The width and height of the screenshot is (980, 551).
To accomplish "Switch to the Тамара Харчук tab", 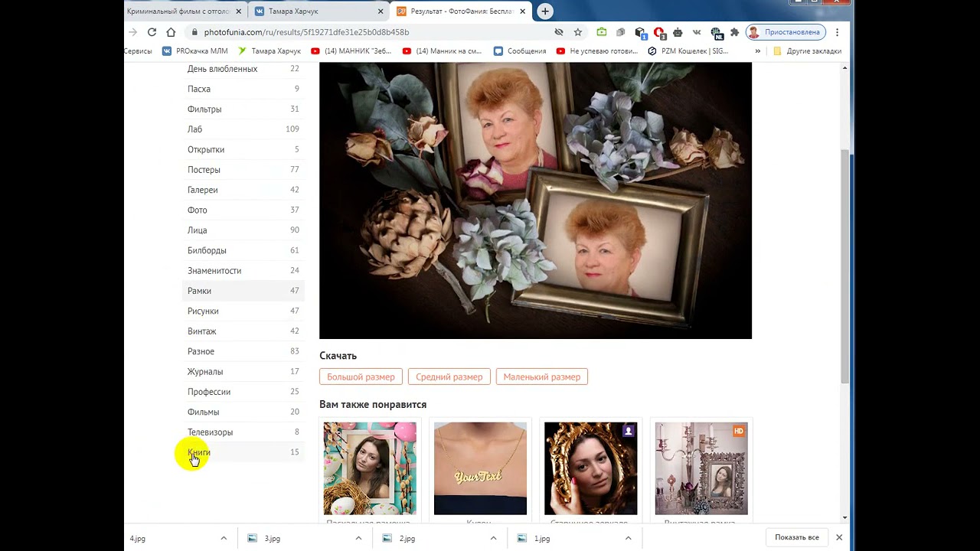I will pos(318,11).
